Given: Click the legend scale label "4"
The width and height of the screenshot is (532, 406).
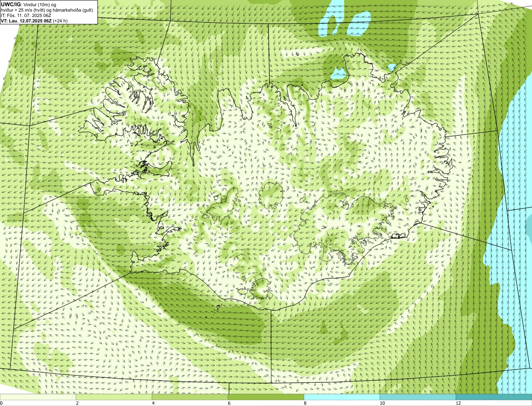Looking at the screenshot, I should pos(153,403).
